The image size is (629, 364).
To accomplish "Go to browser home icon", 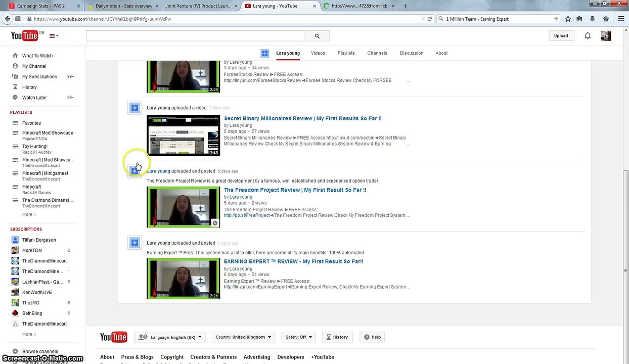I will click(x=606, y=19).
